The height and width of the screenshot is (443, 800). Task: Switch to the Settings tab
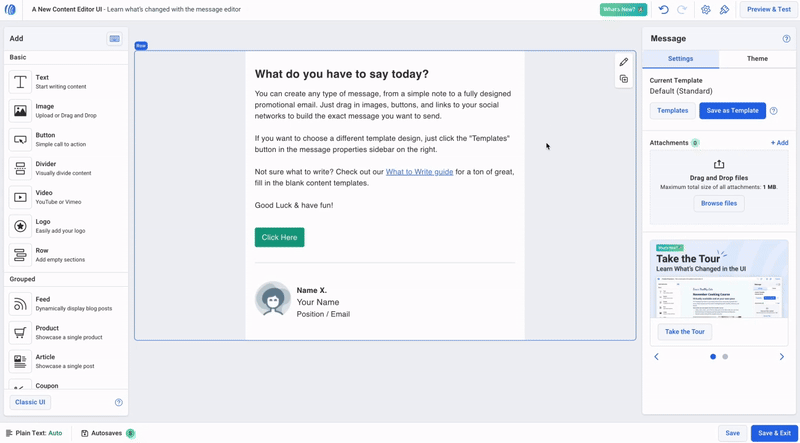(681, 59)
